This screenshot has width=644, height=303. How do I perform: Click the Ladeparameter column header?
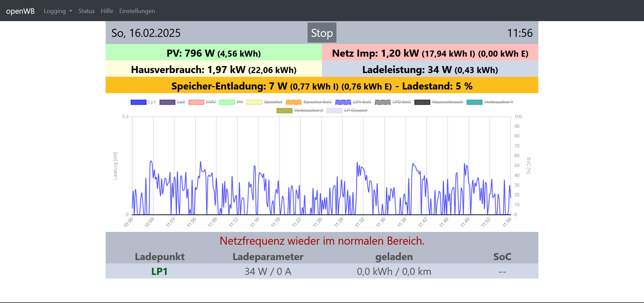pyautogui.click(x=268, y=257)
